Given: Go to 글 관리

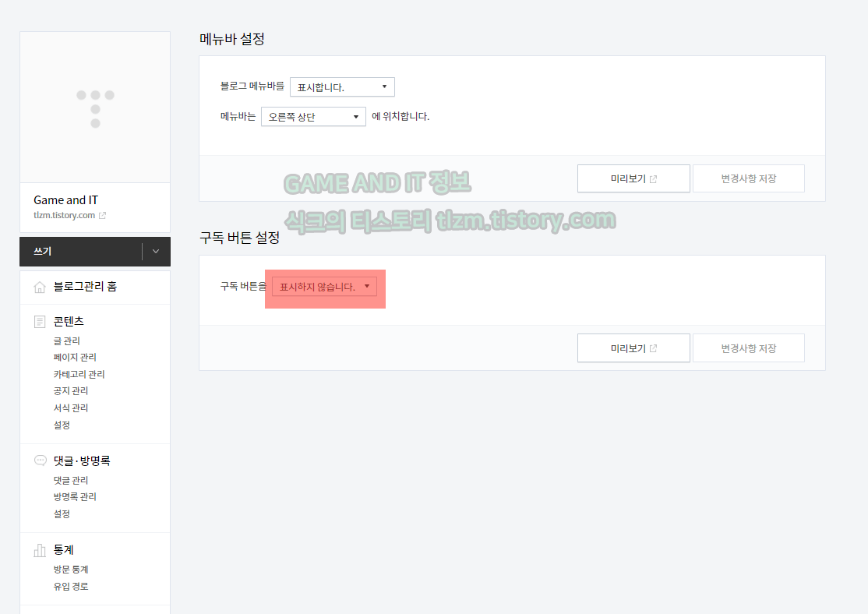Looking at the screenshot, I should click(66, 341).
